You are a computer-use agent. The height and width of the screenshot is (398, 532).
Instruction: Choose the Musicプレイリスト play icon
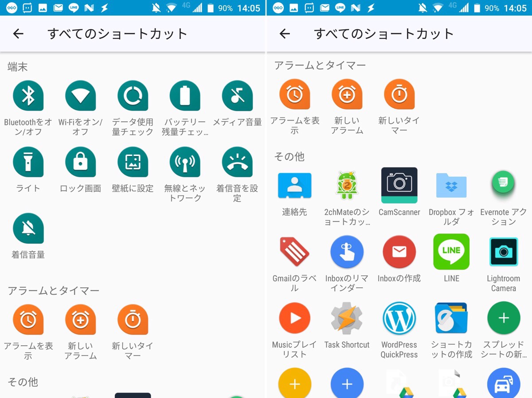pos(295,318)
